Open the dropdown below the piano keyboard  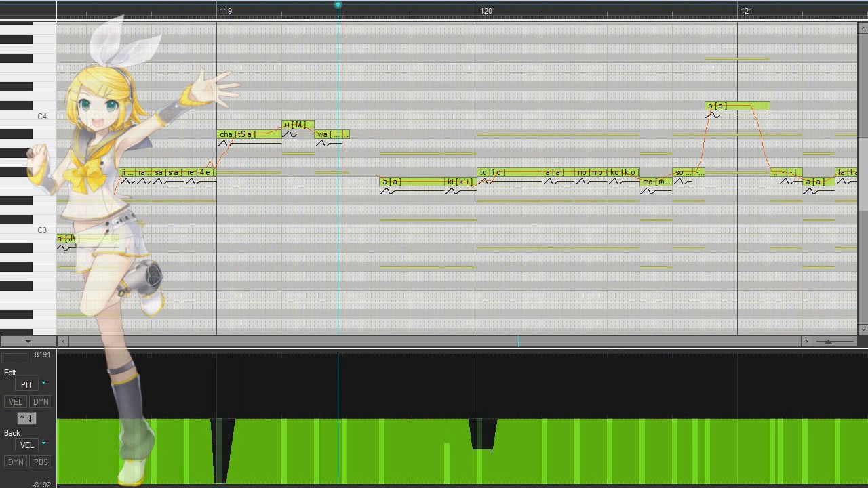pyautogui.click(x=28, y=341)
